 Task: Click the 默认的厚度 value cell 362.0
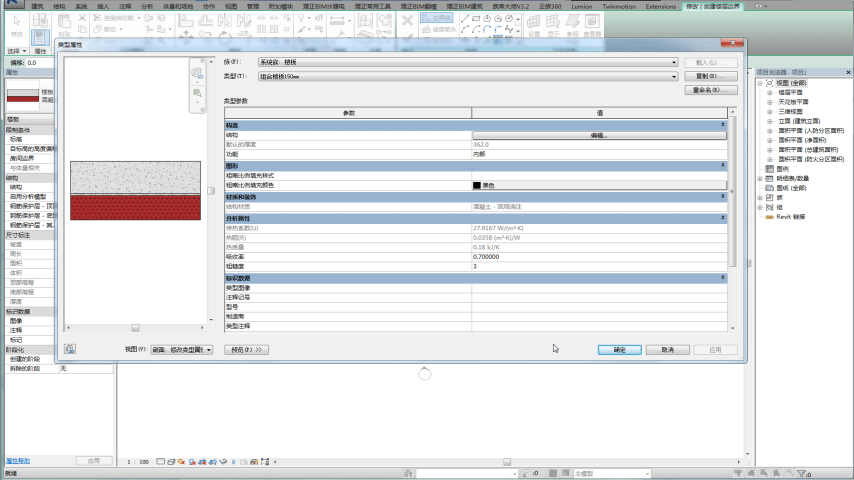click(x=599, y=145)
